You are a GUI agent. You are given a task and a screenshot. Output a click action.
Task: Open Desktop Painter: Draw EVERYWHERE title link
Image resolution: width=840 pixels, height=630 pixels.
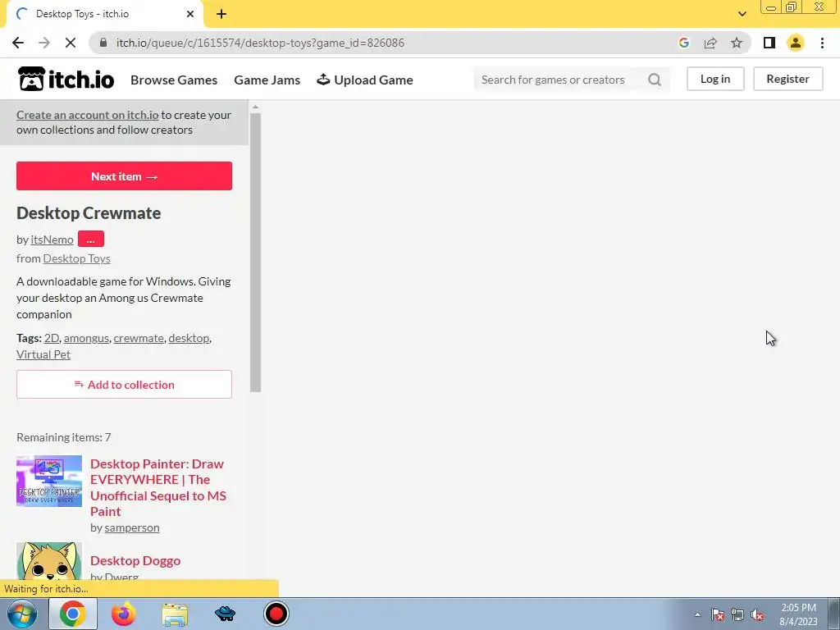158,487
